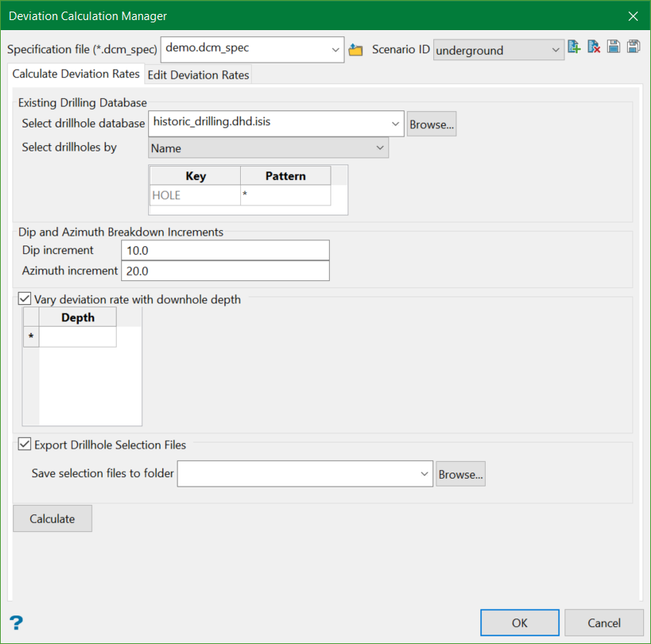Viewport: 651px width, 644px height.
Task: Switch to the Edit Deviation Rates tab
Action: 198,75
